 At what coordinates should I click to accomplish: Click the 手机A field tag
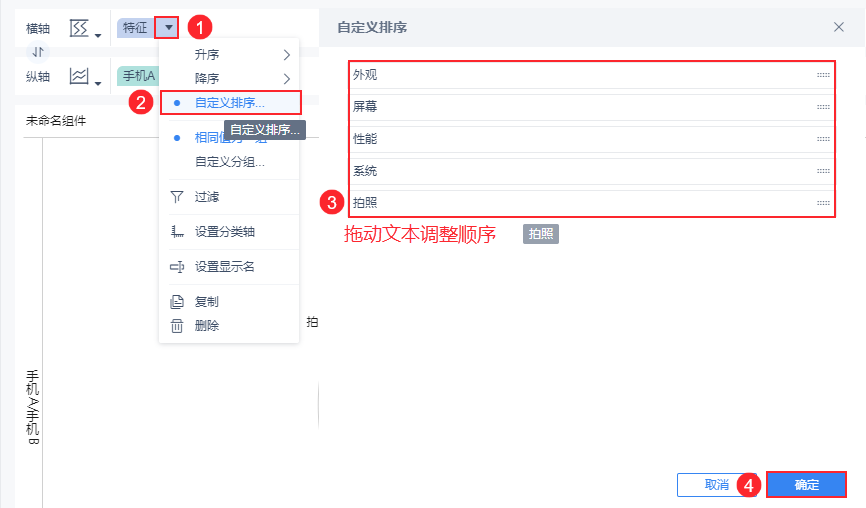point(138,76)
